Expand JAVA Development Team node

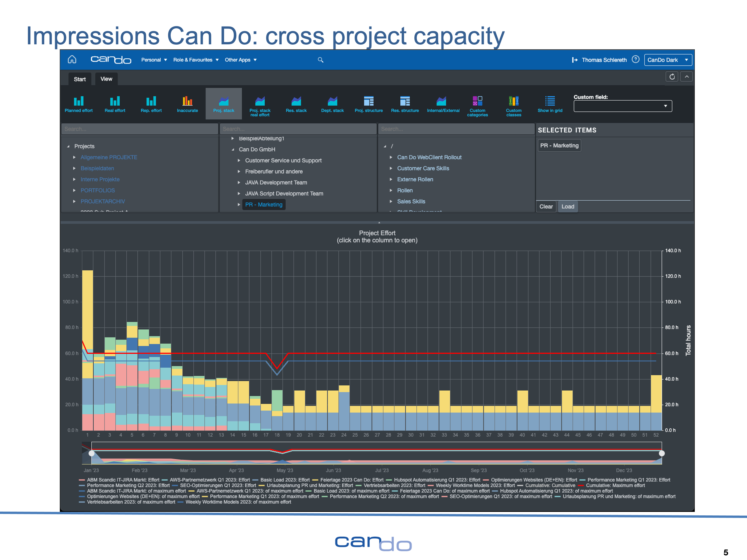point(239,183)
